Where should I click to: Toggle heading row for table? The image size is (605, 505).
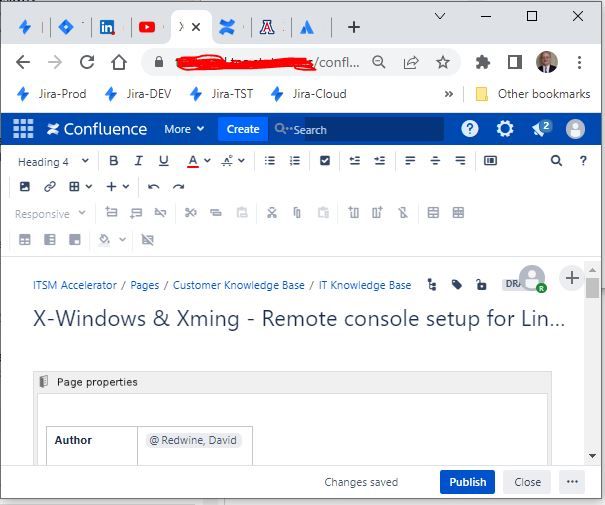25,240
